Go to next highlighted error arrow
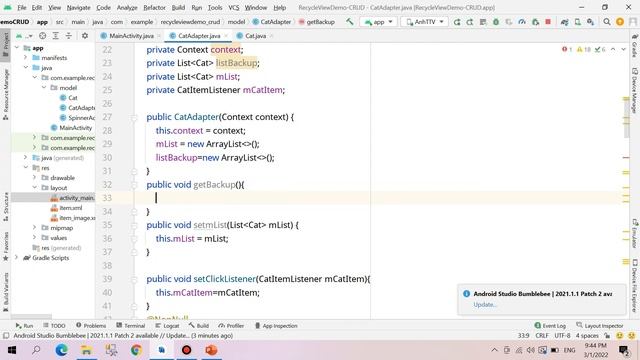This screenshot has height=360, width=640. pyautogui.click(x=624, y=49)
